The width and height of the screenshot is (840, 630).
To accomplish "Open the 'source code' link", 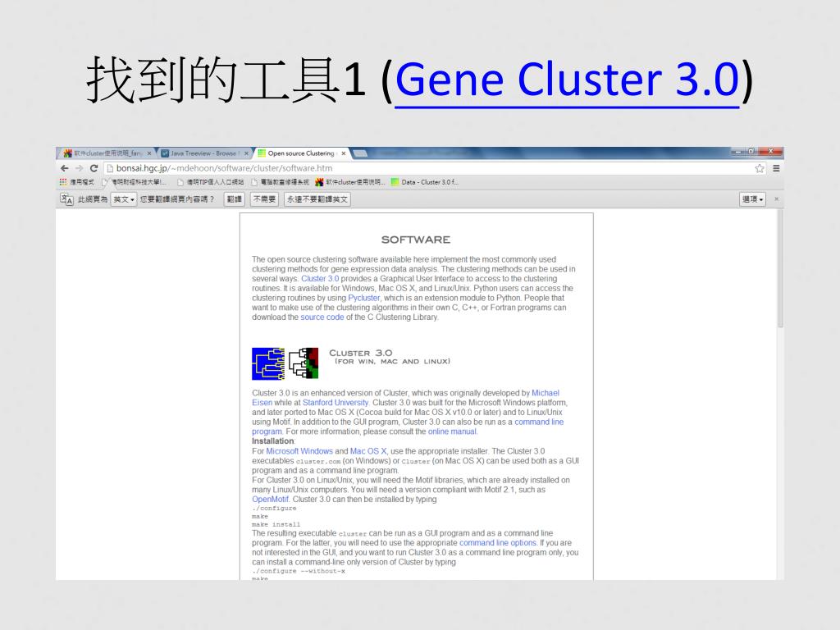I will coord(322,317).
